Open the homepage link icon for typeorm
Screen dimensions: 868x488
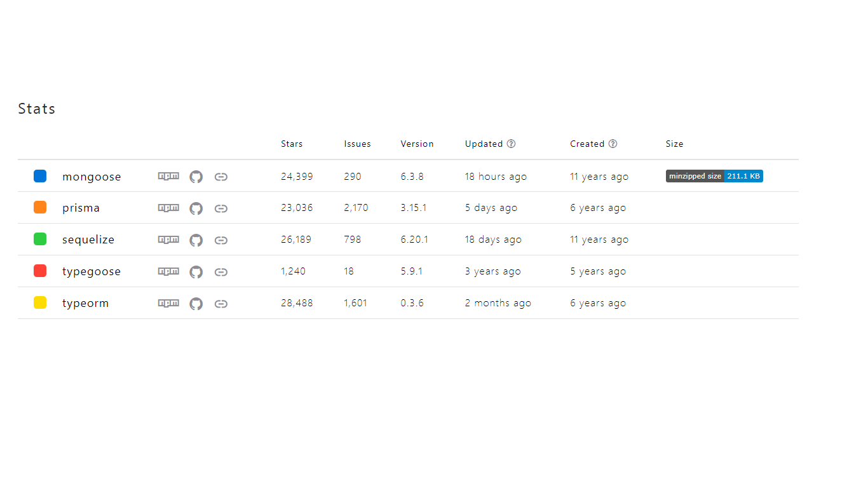click(x=221, y=304)
